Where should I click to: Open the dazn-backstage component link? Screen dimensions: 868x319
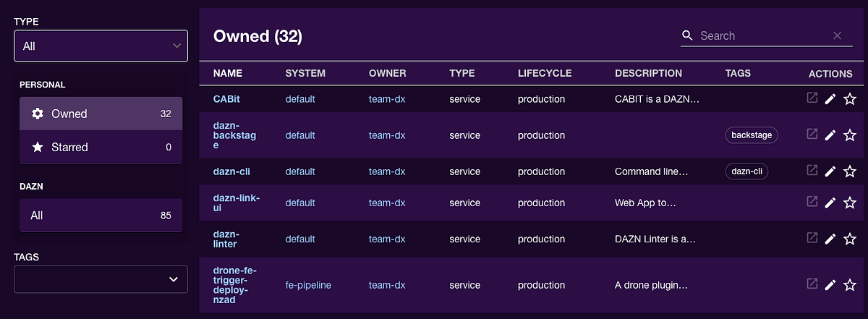(x=234, y=135)
